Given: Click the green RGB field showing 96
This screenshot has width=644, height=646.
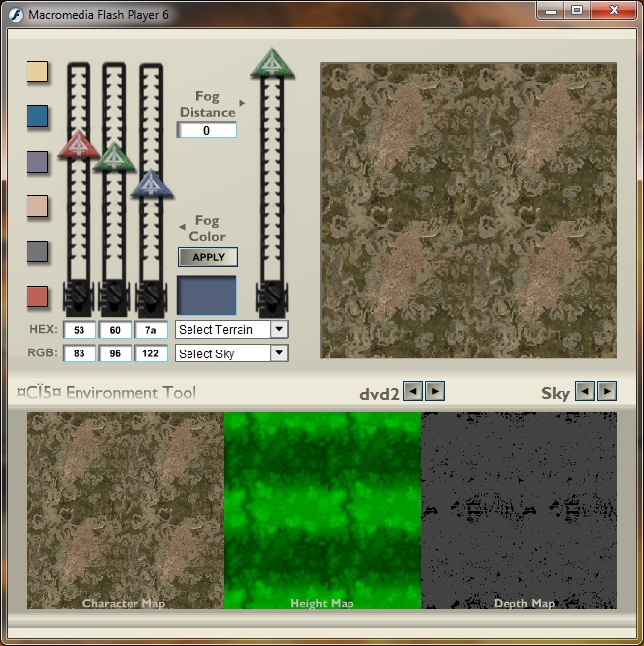Looking at the screenshot, I should (115, 353).
